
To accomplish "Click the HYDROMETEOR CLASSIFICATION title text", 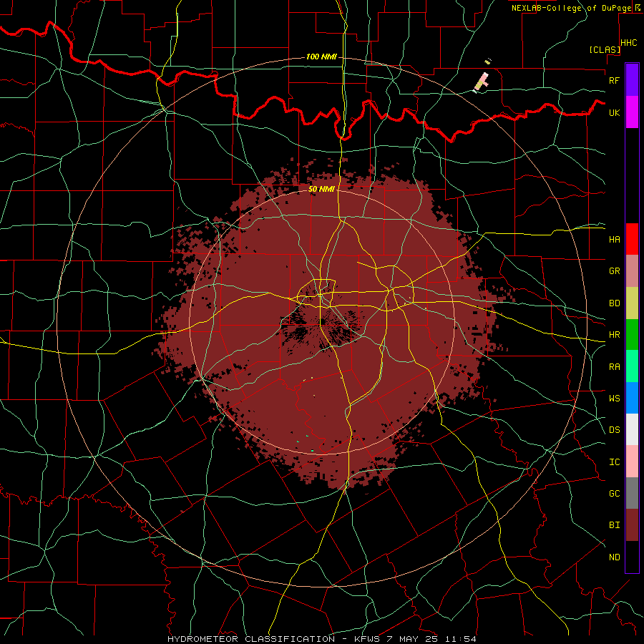I will tap(251, 639).
